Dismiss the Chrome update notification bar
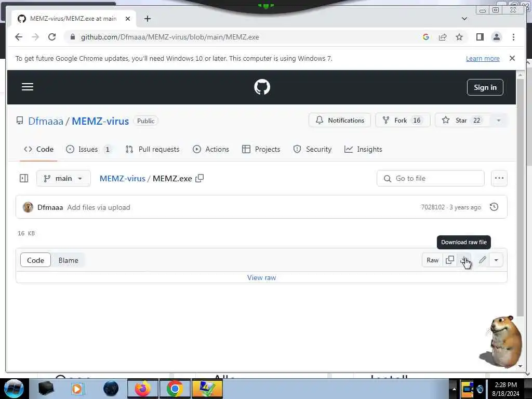The width and height of the screenshot is (532, 399). (x=512, y=58)
